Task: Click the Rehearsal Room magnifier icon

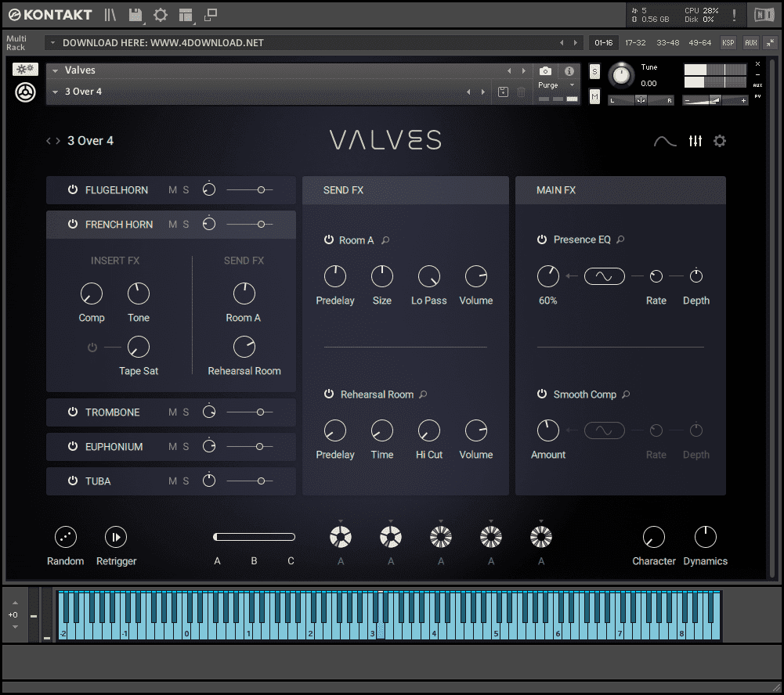Action: pos(423,394)
